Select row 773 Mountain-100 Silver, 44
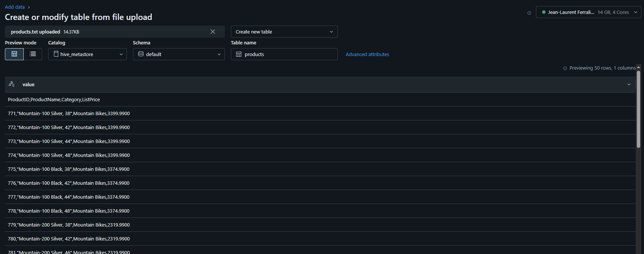Image resolution: width=644 pixels, height=254 pixels. (x=320, y=141)
